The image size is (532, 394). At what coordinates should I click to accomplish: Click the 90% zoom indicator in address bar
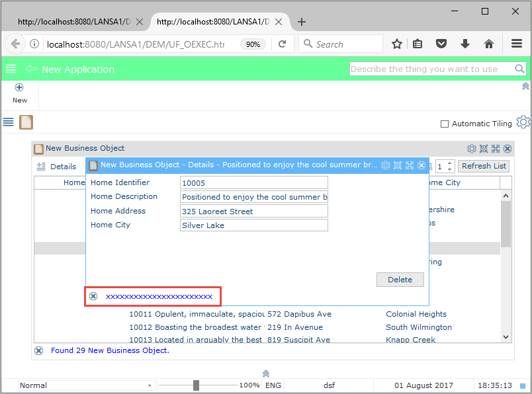click(x=253, y=44)
